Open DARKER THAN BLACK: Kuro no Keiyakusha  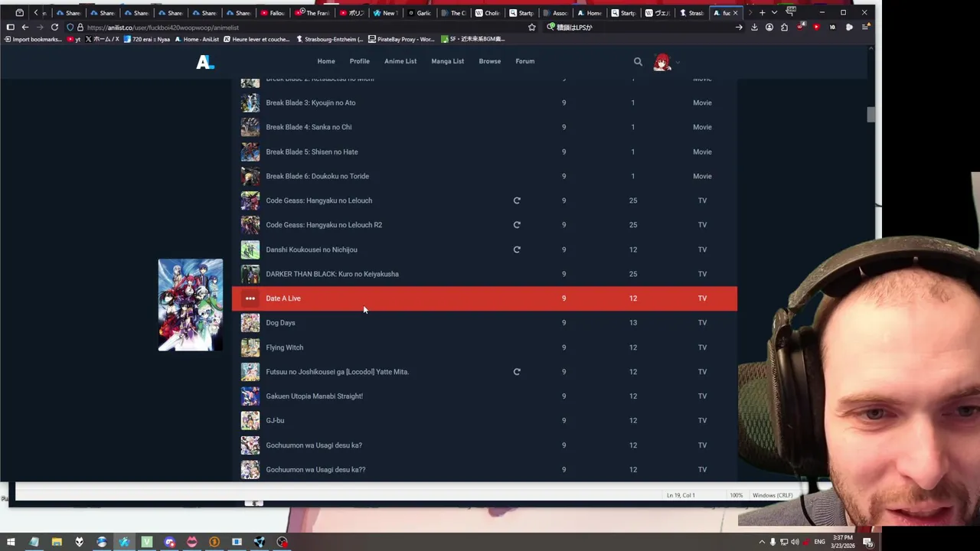(332, 274)
